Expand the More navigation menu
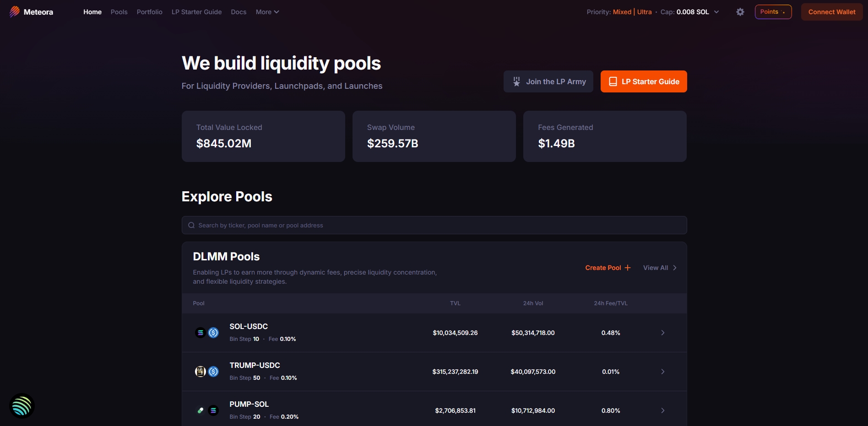This screenshot has width=868, height=426. click(x=267, y=12)
